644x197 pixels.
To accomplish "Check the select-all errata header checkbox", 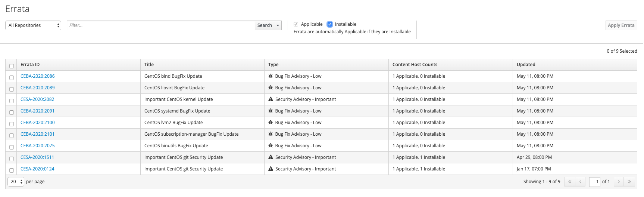I will (x=12, y=66).
